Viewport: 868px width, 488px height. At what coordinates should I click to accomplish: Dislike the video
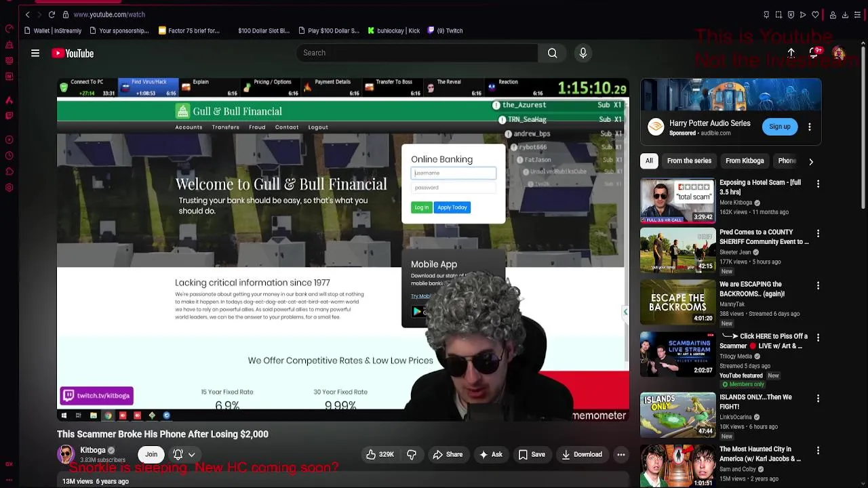click(x=412, y=455)
